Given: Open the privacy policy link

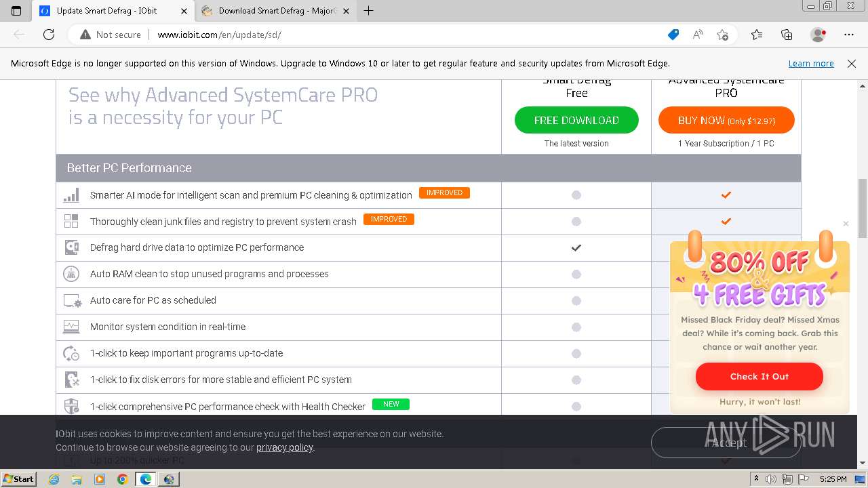Looking at the screenshot, I should [285, 447].
